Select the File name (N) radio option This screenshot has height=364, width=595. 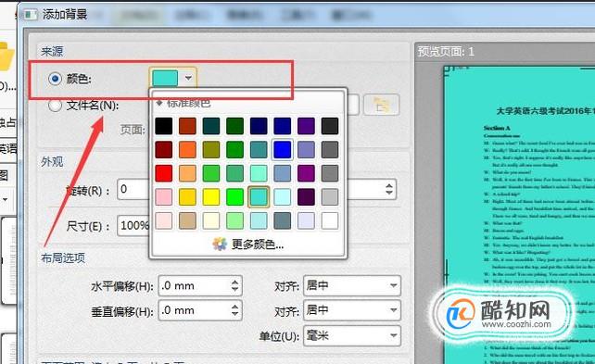coord(55,106)
